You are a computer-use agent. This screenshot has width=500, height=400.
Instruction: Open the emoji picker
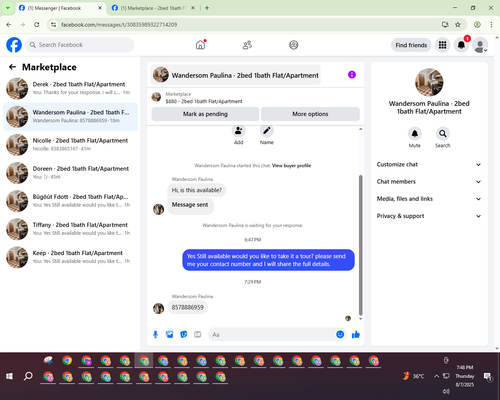tap(340, 334)
